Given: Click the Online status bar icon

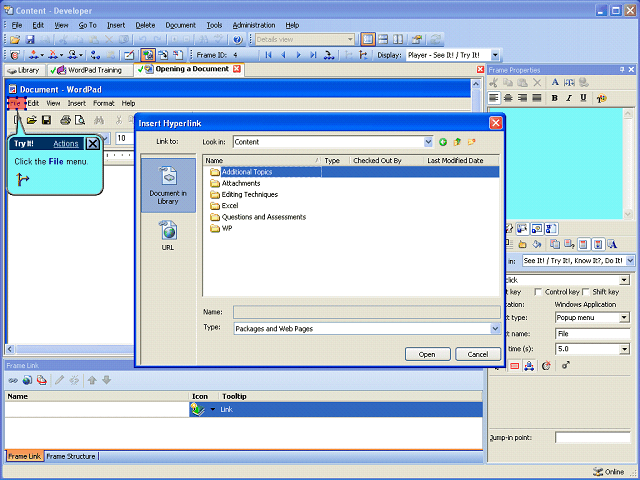Looking at the screenshot, I should click(x=598, y=472).
